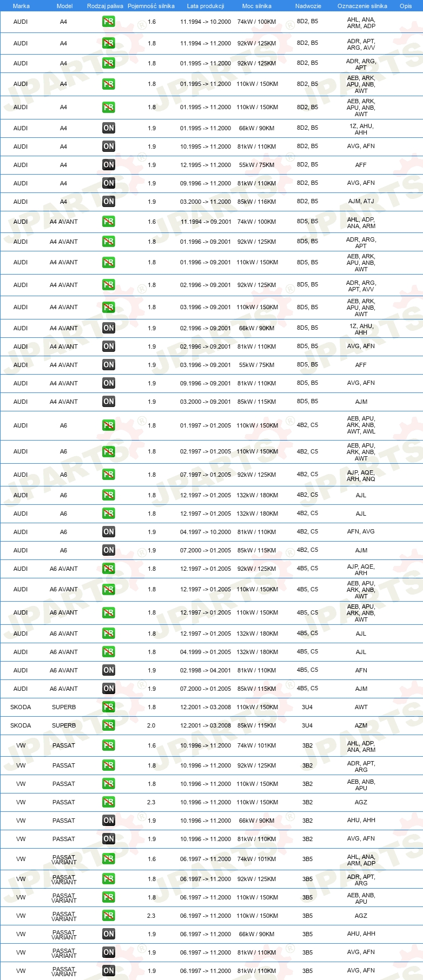Click the Nadwozie column header
This screenshot has width=423, height=980.
pos(308,6)
